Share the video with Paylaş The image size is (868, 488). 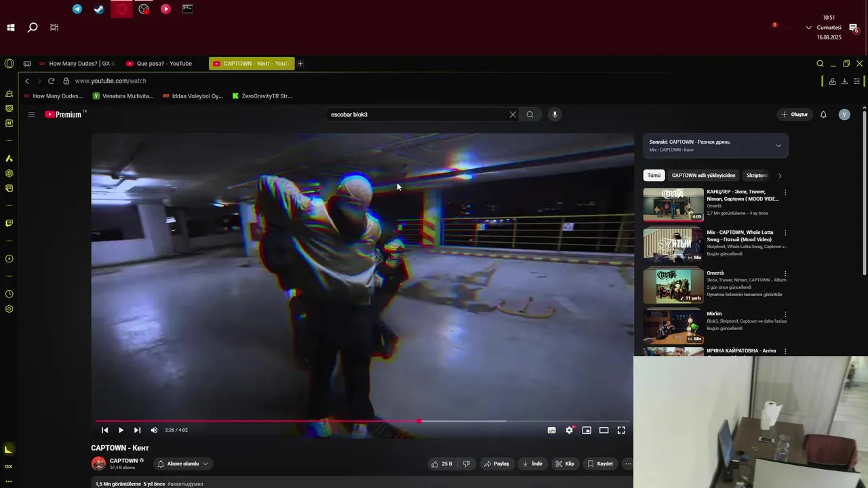pyautogui.click(x=496, y=464)
